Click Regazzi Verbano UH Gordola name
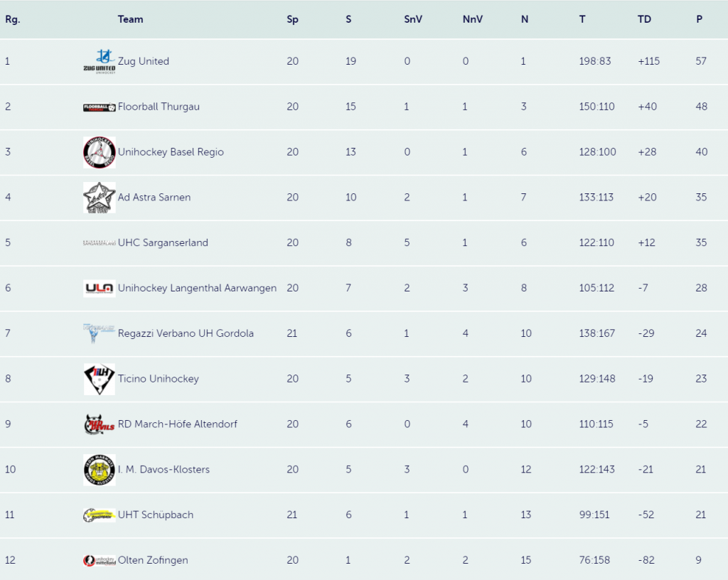Screen dimensions: 728x580 [x=186, y=333]
